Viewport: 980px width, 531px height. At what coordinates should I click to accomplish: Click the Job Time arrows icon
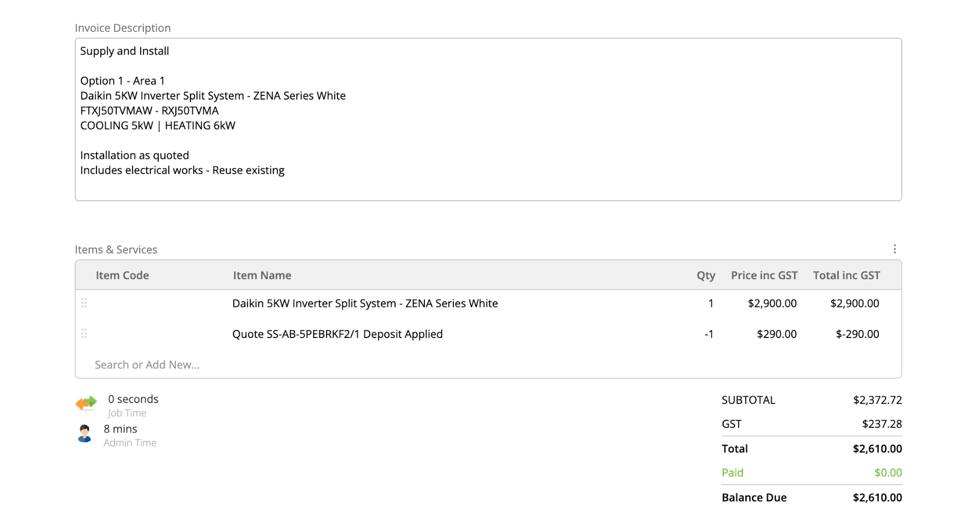tap(86, 403)
